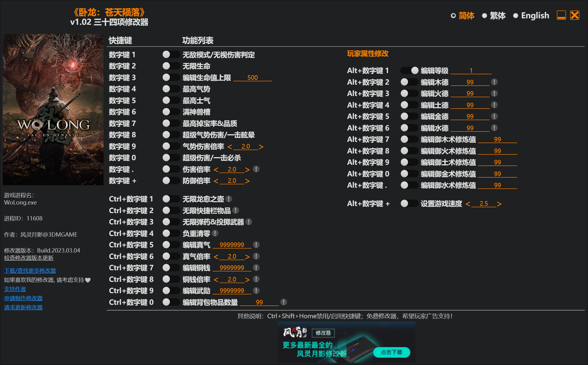Open 申请制作修改器 link

tap(23, 298)
